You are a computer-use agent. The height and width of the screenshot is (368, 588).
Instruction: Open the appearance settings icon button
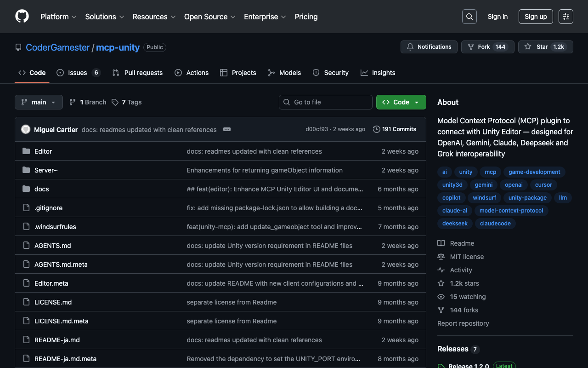click(x=565, y=17)
